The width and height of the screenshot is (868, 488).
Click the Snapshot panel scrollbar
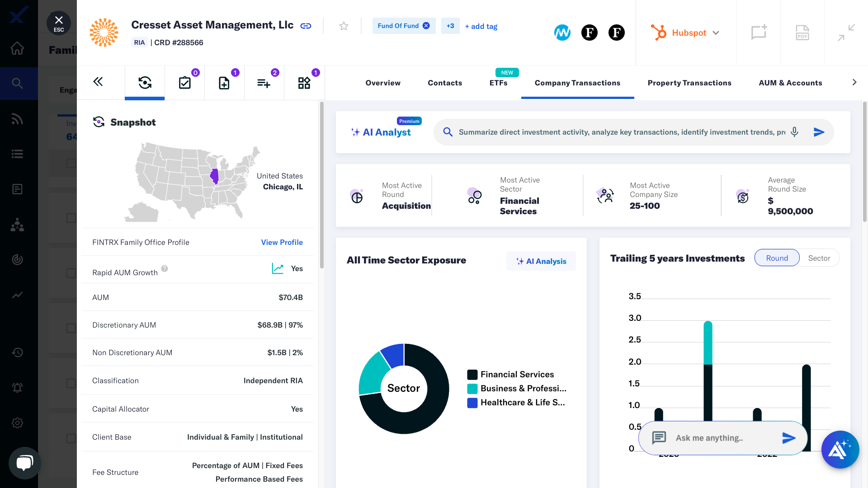tap(322, 185)
